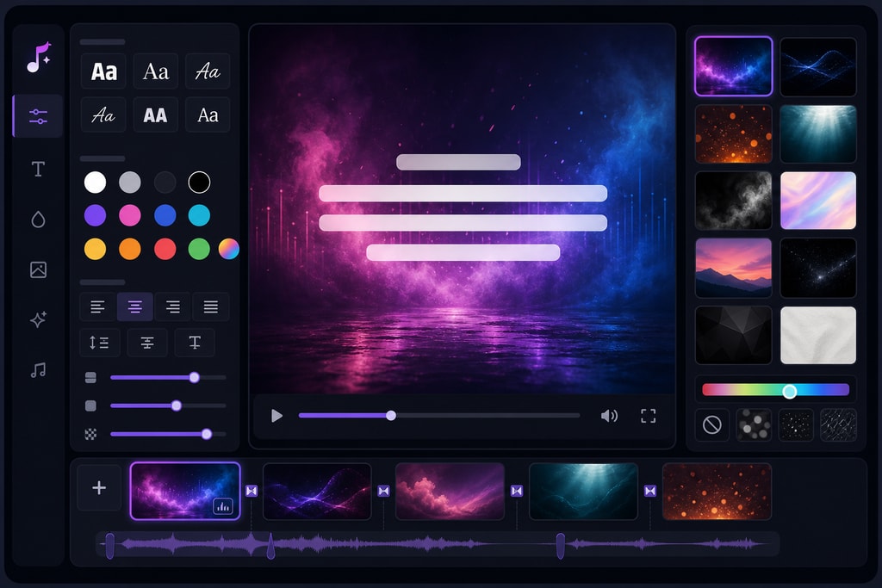Choose the bold sans Aa font style
The width and height of the screenshot is (882, 588).
[x=104, y=71]
